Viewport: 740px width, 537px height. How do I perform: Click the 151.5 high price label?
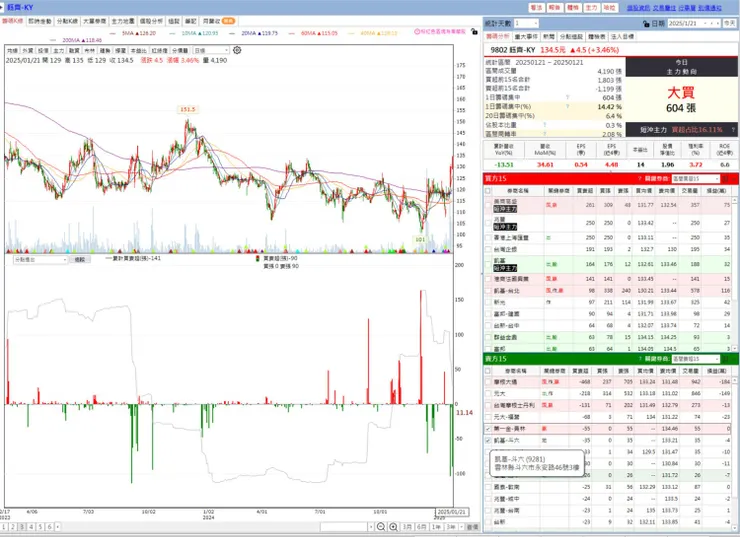(x=187, y=109)
